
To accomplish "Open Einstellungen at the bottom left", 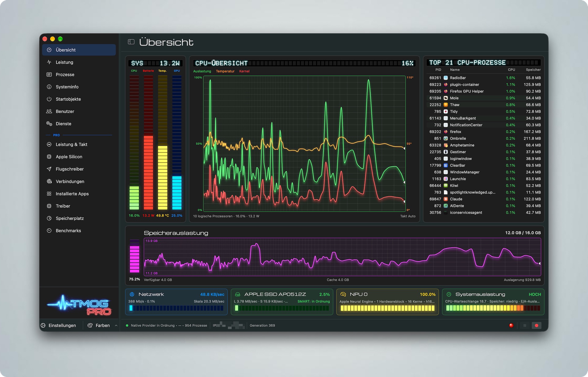I will pyautogui.click(x=58, y=325).
